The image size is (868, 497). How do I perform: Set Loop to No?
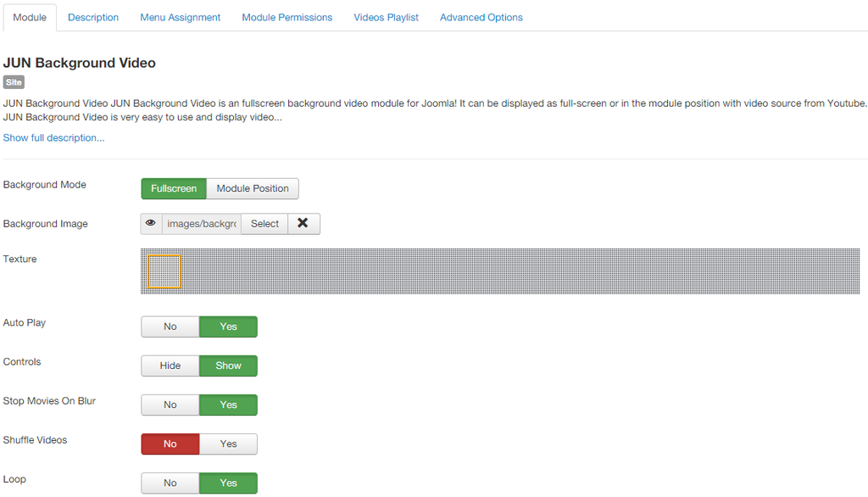[x=170, y=483]
